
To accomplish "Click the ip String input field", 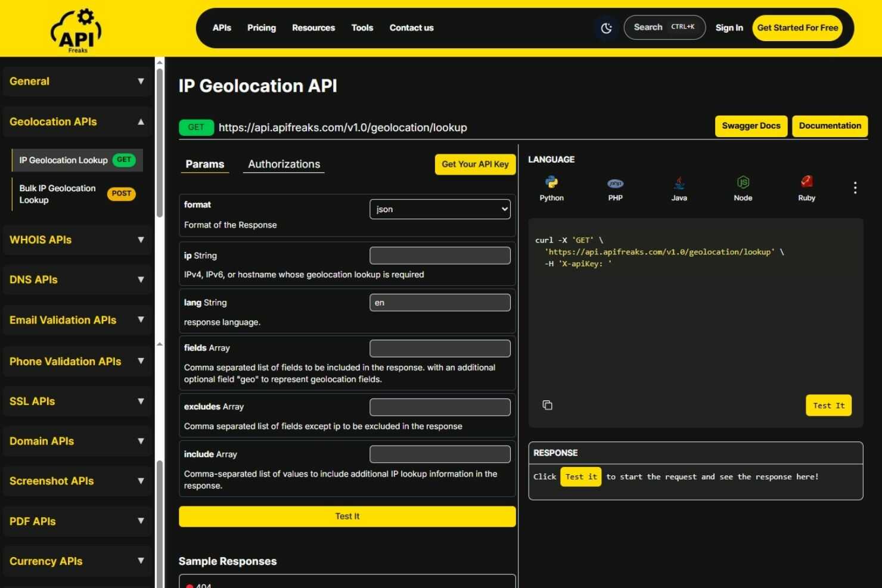I will click(440, 256).
